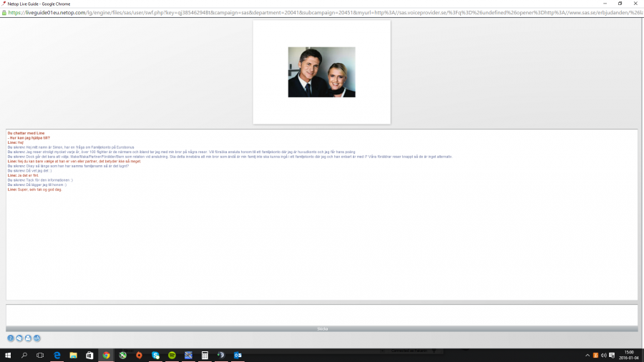Click the green secure padlock icon

coord(4,12)
